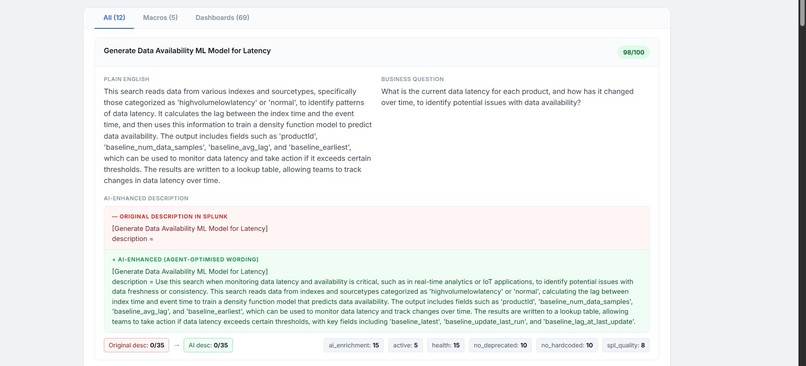Screen dimensions: 806x366
Task: Click the AI-enhanced description paragraph
Action: tap(374, 302)
